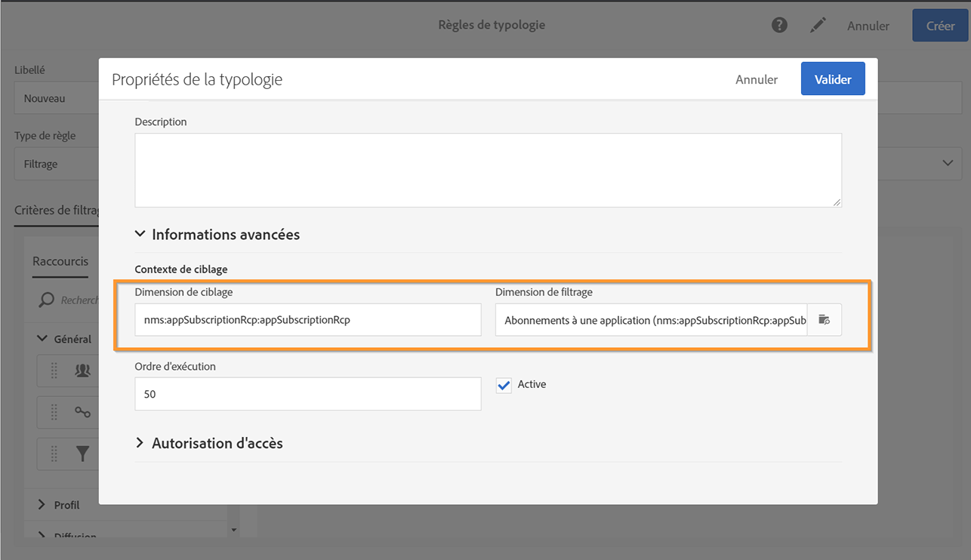
Task: Open the filtering dimension picker icon
Action: [824, 320]
